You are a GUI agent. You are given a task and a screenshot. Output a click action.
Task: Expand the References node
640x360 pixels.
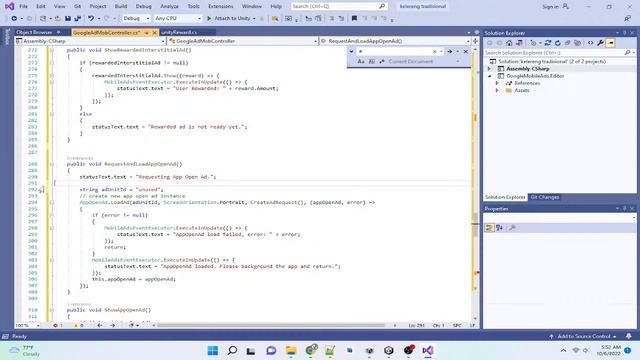pyautogui.click(x=497, y=83)
